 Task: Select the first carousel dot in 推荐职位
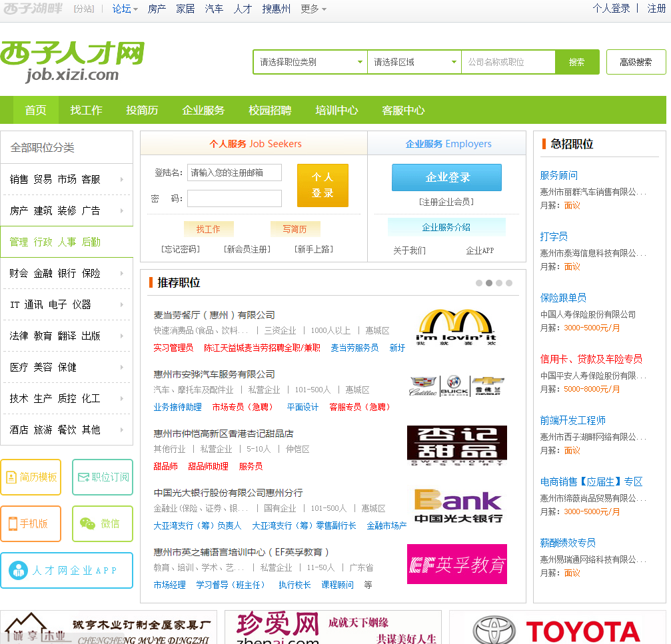(479, 283)
